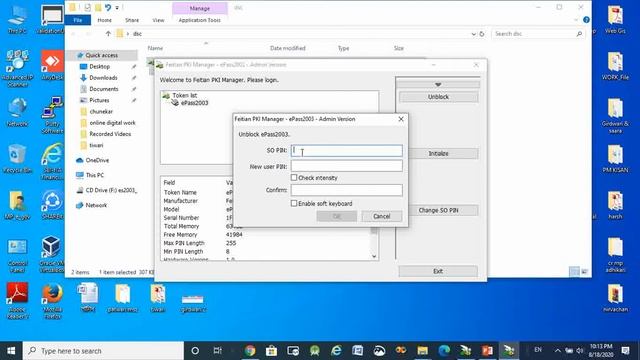Refresh the Explorer address bar

482,34
